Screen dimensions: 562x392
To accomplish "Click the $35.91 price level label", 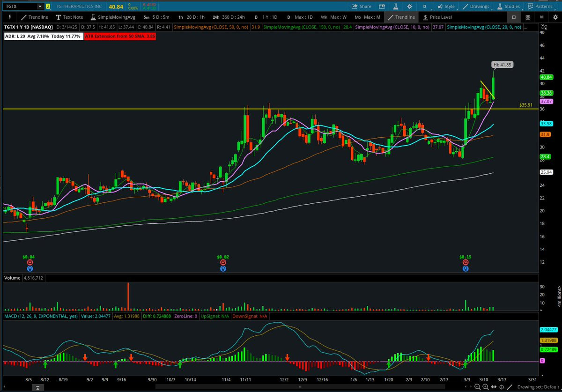I will click(x=526, y=105).
